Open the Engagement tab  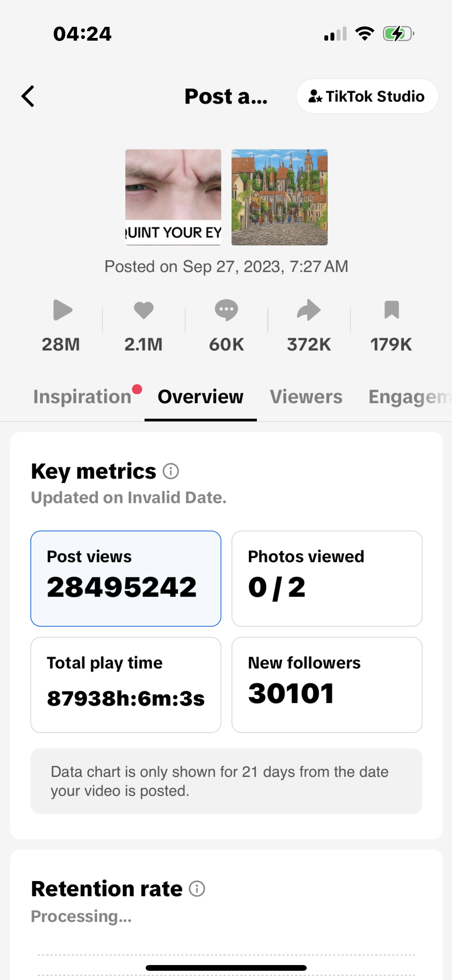point(409,397)
